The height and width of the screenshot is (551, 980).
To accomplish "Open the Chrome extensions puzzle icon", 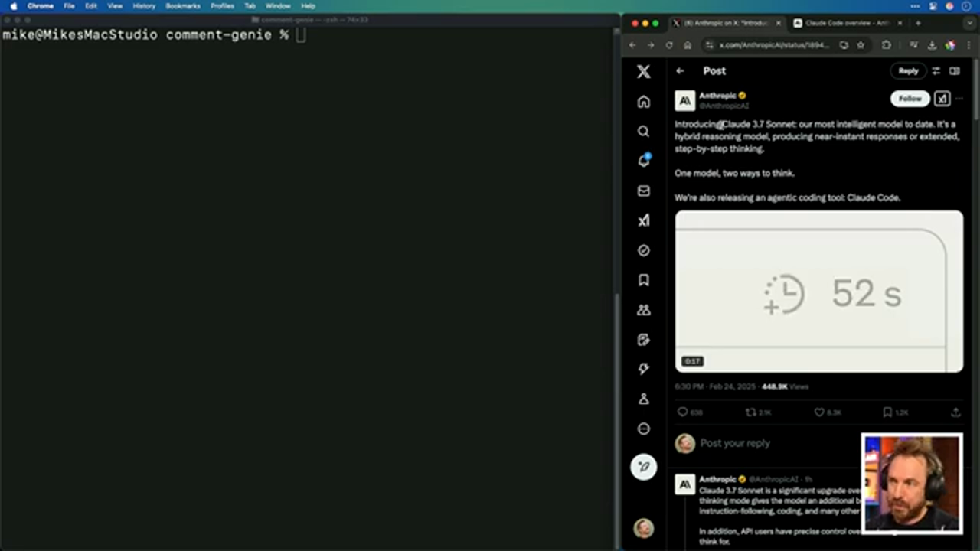I will click(x=887, y=45).
